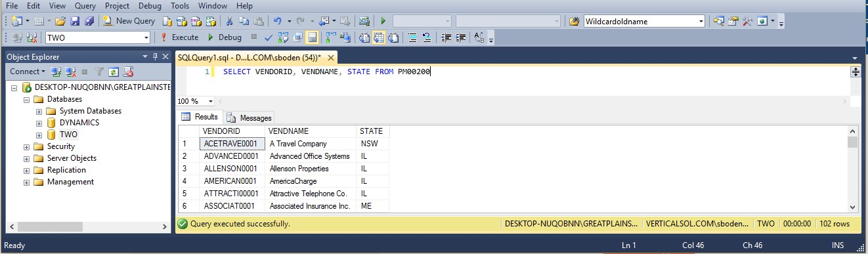Toggle Include Actual Execution Plan
The width and height of the screenshot is (868, 254).
[x=331, y=37]
